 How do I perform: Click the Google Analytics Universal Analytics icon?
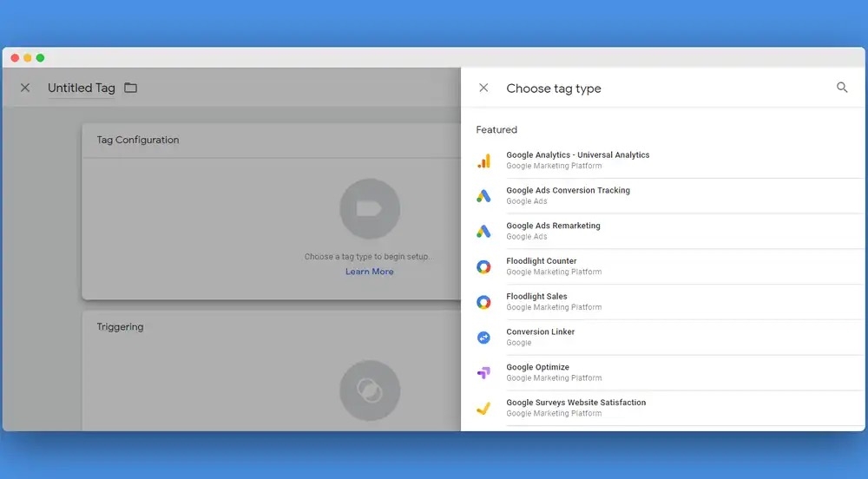tap(483, 161)
